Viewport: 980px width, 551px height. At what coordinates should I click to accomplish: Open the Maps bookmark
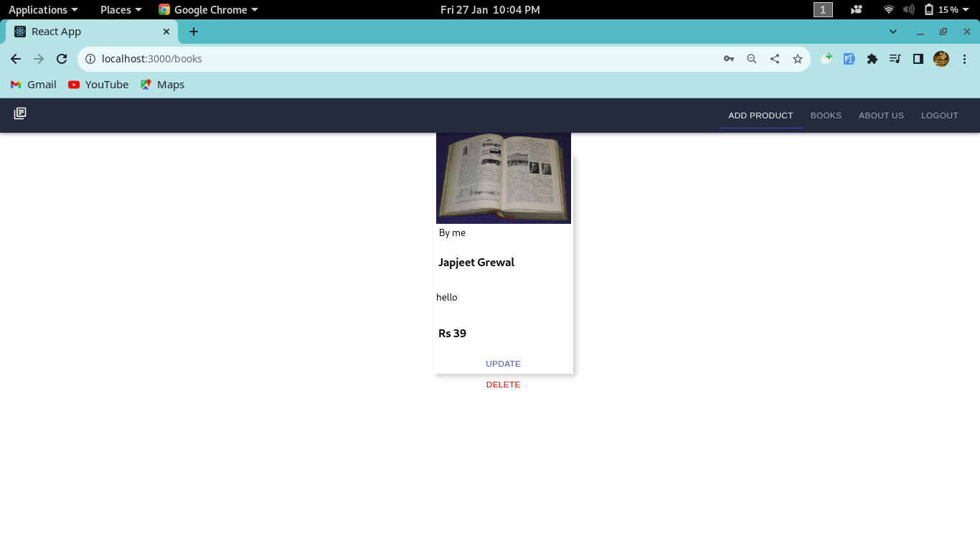[x=163, y=85]
